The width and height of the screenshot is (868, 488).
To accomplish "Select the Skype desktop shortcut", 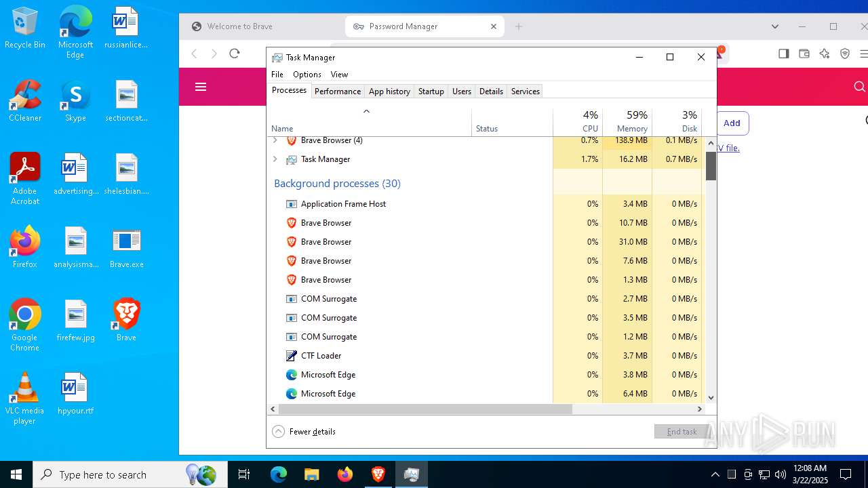I will pos(75,101).
